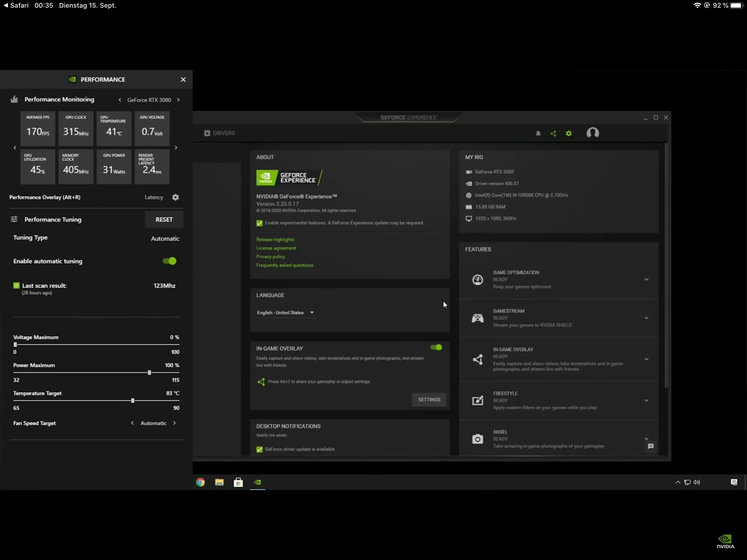This screenshot has width=747, height=560.
Task: Open Performance Overlay settings gear
Action: (175, 197)
